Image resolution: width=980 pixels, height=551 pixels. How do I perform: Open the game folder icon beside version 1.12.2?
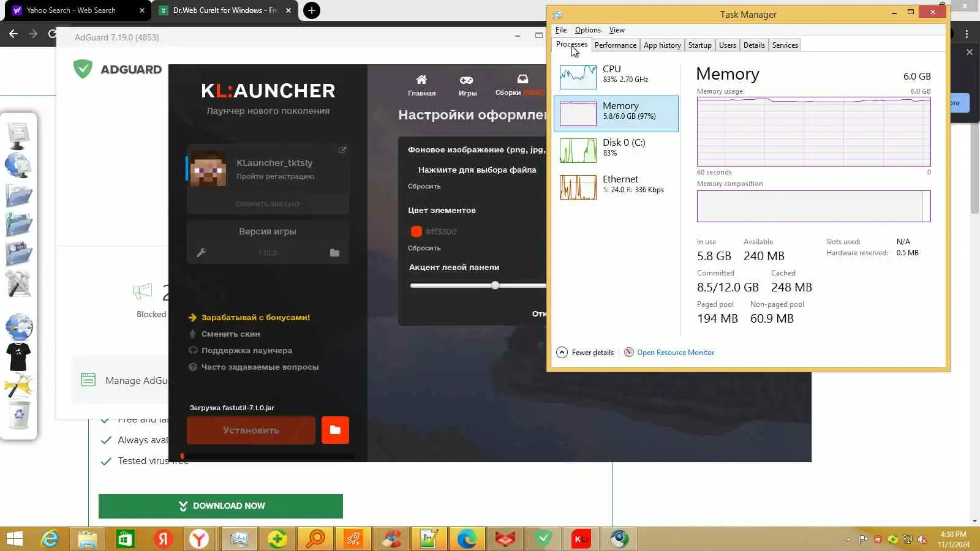[334, 252]
